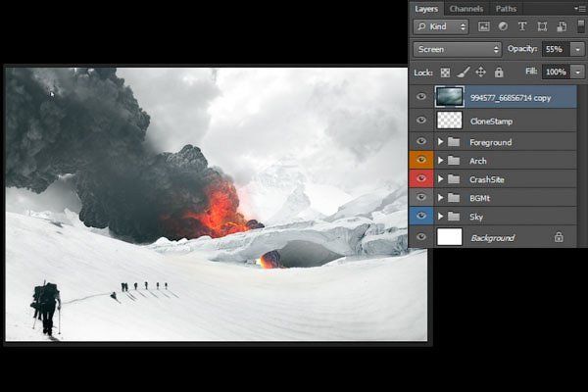Viewport: 588px width, 392px height.
Task: Open the Opacity slider dropdown arrow
Action: point(577,49)
